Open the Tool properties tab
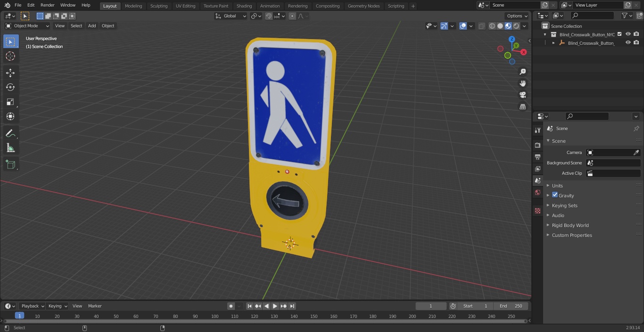 tap(537, 130)
